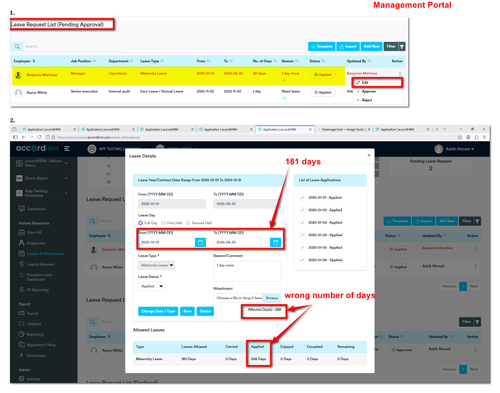The height and width of the screenshot is (393, 500).
Task: Click the Search field in screenshot 1
Action: (73, 47)
